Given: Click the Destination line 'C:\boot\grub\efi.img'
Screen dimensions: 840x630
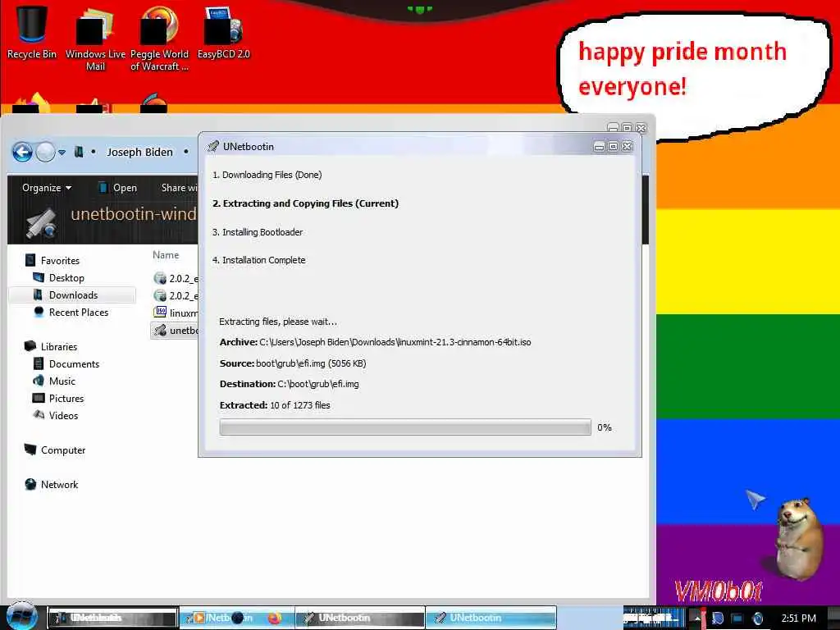Looking at the screenshot, I should (x=290, y=384).
